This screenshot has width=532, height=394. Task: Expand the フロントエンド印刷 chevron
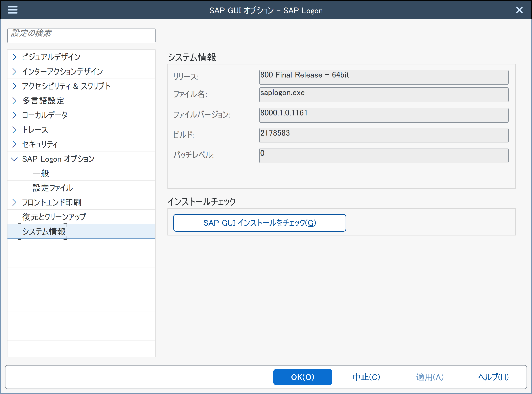pos(14,203)
